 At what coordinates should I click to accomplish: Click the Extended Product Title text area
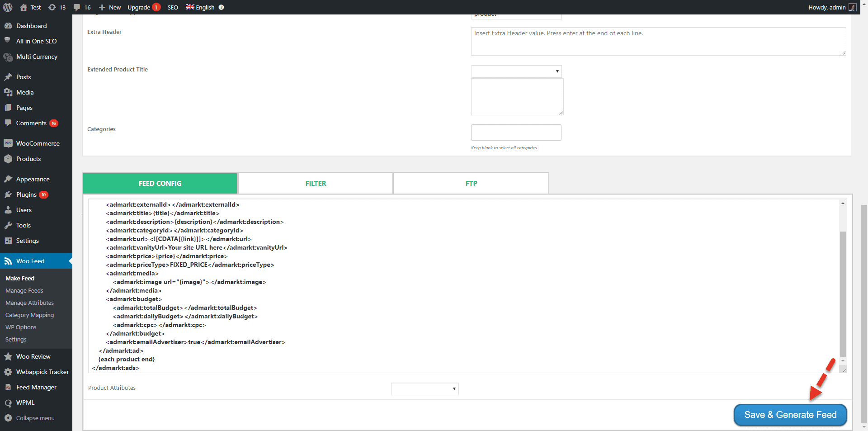click(x=517, y=97)
